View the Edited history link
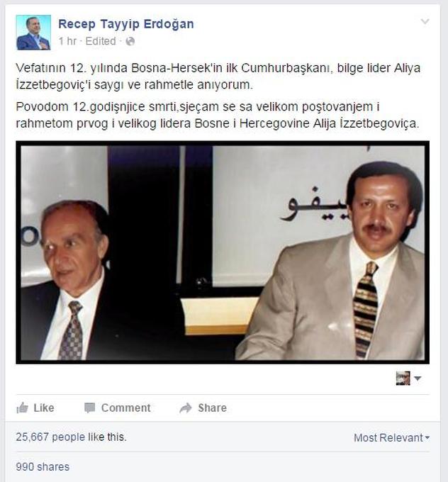The width and height of the screenshot is (448, 482). 101,41
